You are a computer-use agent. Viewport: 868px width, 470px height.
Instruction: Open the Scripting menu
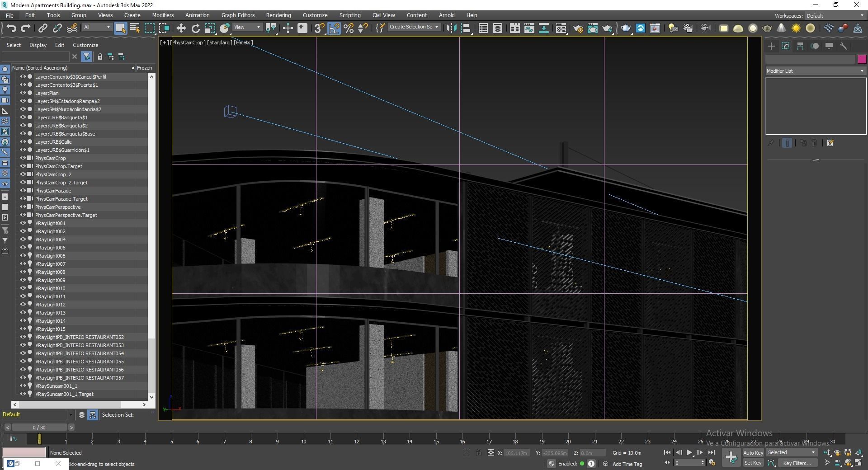click(x=350, y=15)
